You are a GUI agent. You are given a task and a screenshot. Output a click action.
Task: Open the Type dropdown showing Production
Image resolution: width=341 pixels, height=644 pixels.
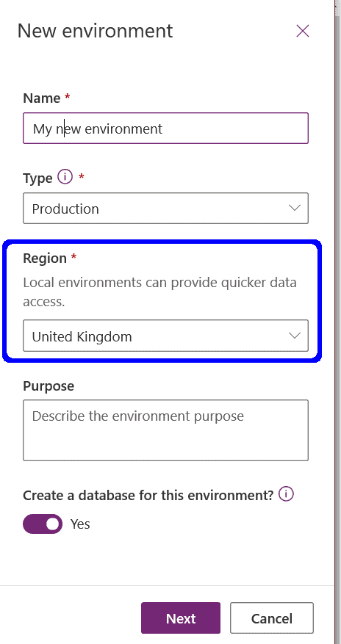coord(165,209)
